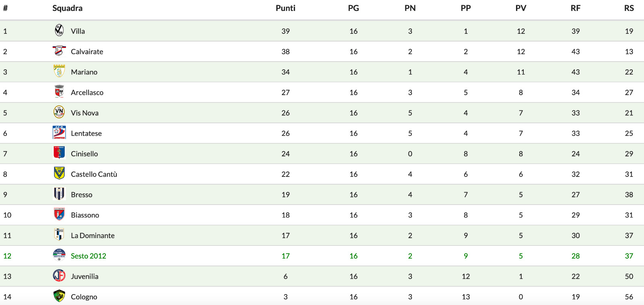Open the Vis Nova logo
This screenshot has width=644, height=305.
point(59,112)
